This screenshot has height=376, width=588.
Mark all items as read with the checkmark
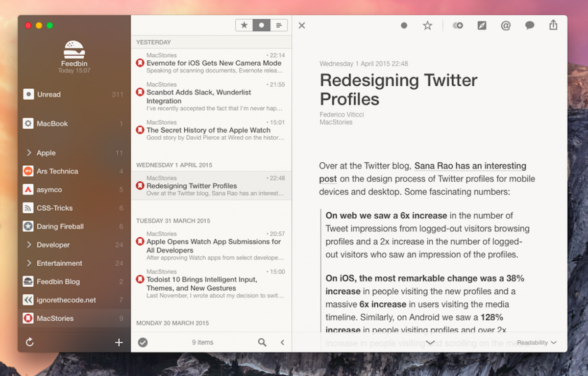coord(143,342)
